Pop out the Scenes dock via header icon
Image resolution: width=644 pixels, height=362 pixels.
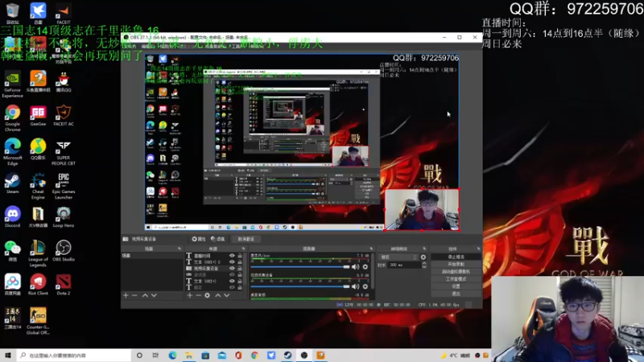pos(180,249)
